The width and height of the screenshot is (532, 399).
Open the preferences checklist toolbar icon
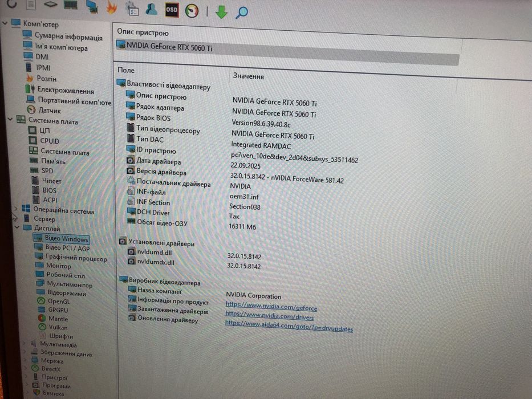tap(132, 9)
